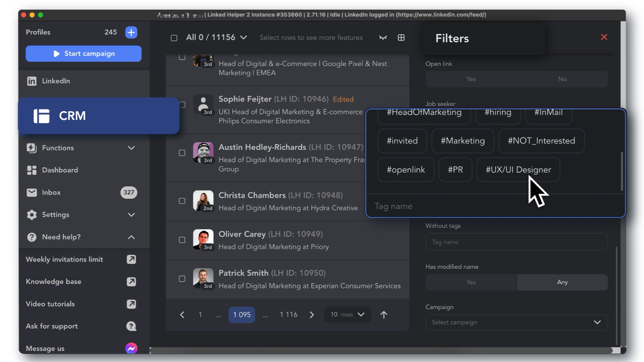
Task: Add a new profile with plus icon
Action: [131, 33]
